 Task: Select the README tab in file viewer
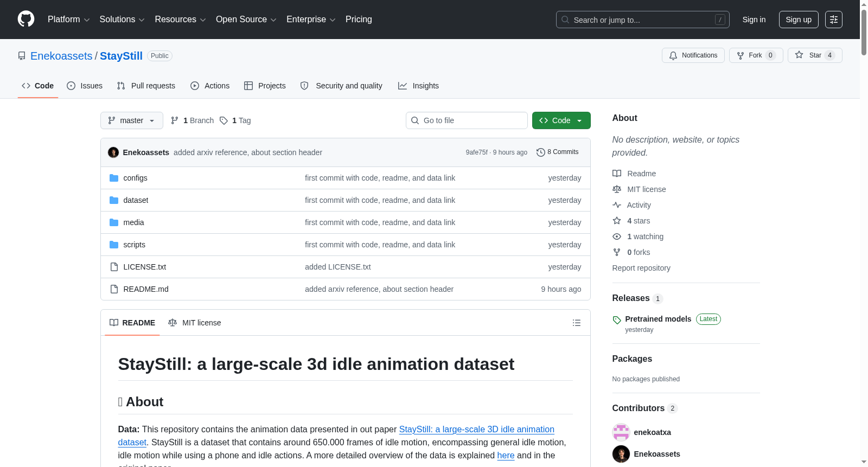[x=132, y=323]
